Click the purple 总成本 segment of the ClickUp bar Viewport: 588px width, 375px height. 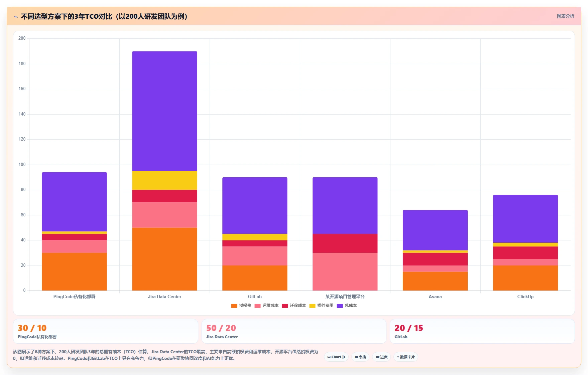tap(525, 219)
